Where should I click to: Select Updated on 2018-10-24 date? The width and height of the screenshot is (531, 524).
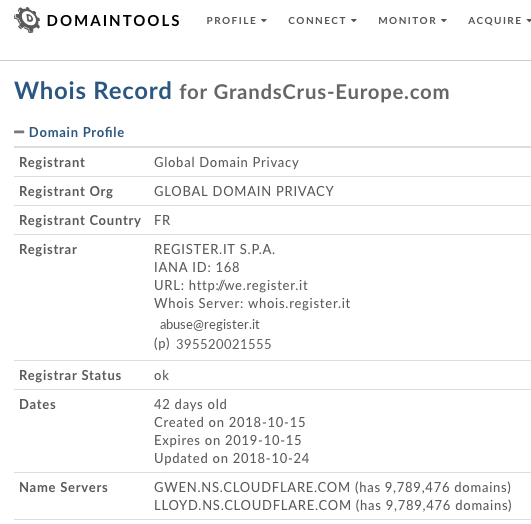232,458
